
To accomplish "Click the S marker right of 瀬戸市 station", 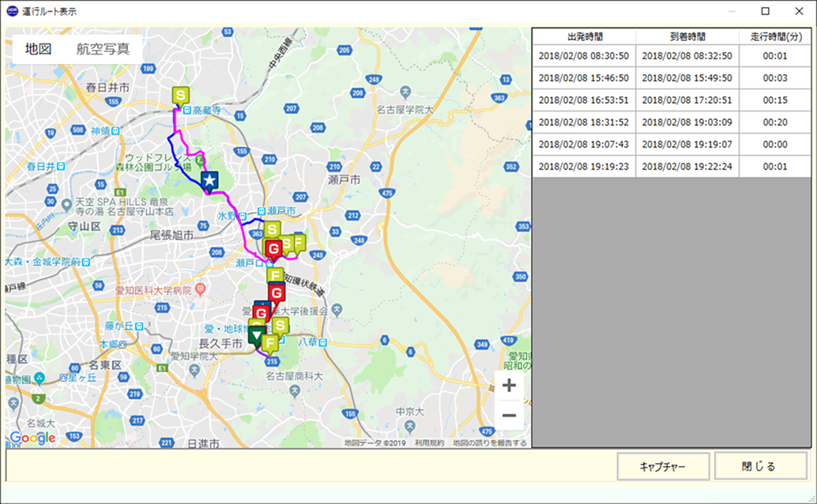I will pyautogui.click(x=272, y=229).
